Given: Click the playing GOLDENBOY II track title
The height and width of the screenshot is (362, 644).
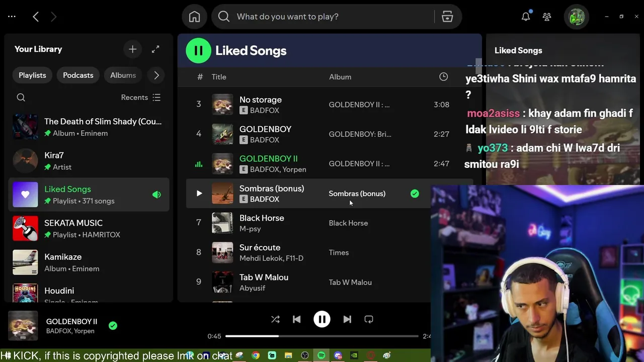Looking at the screenshot, I should 269,158.
